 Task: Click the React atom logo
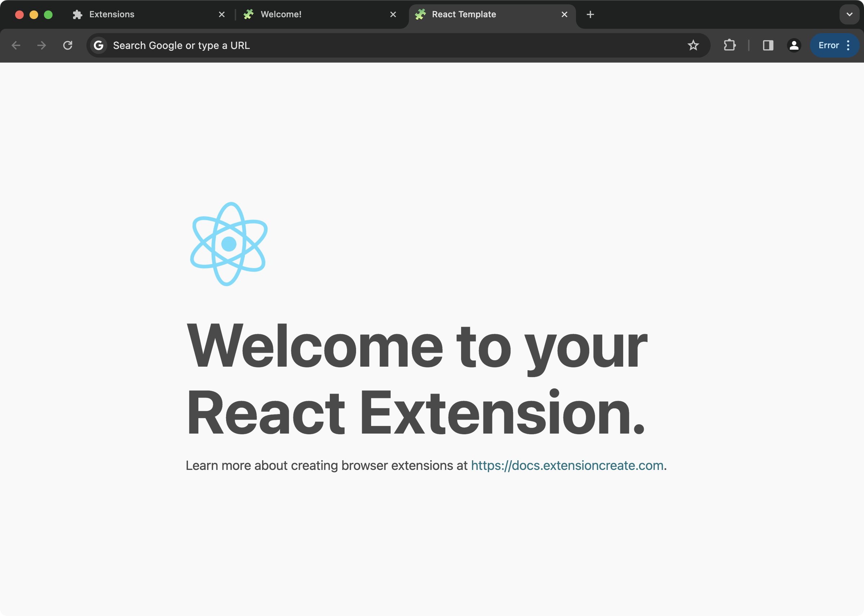(x=229, y=244)
